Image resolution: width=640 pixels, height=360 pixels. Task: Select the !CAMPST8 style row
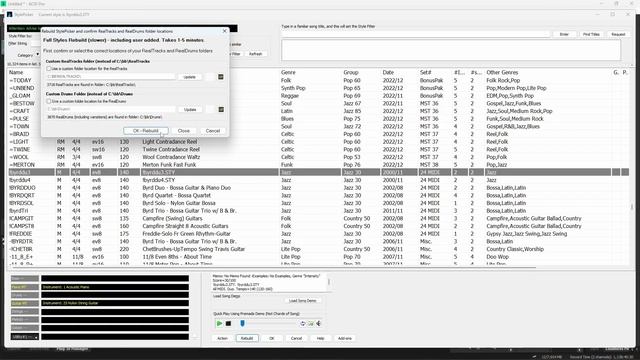pyautogui.click(x=318, y=226)
